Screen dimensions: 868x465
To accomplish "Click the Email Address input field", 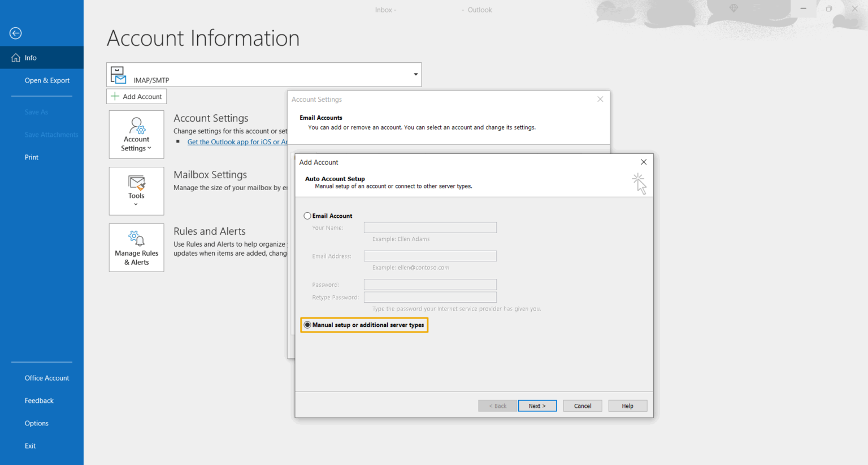I will 430,256.
